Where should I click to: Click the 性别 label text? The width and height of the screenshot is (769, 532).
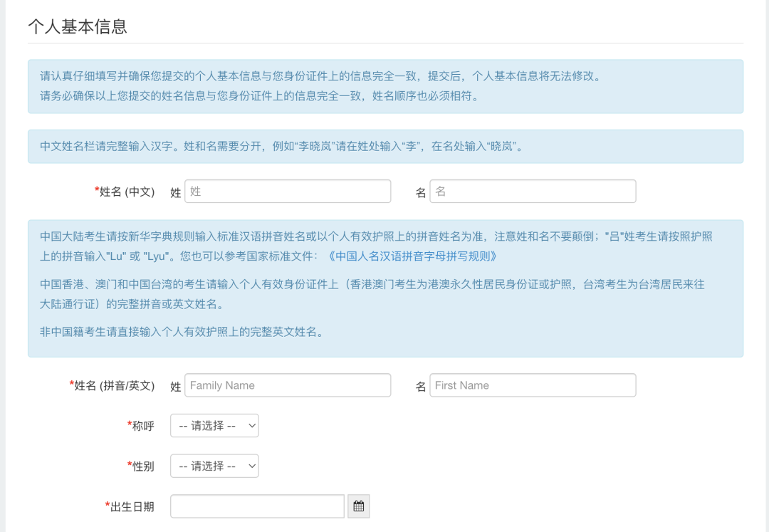click(x=142, y=466)
